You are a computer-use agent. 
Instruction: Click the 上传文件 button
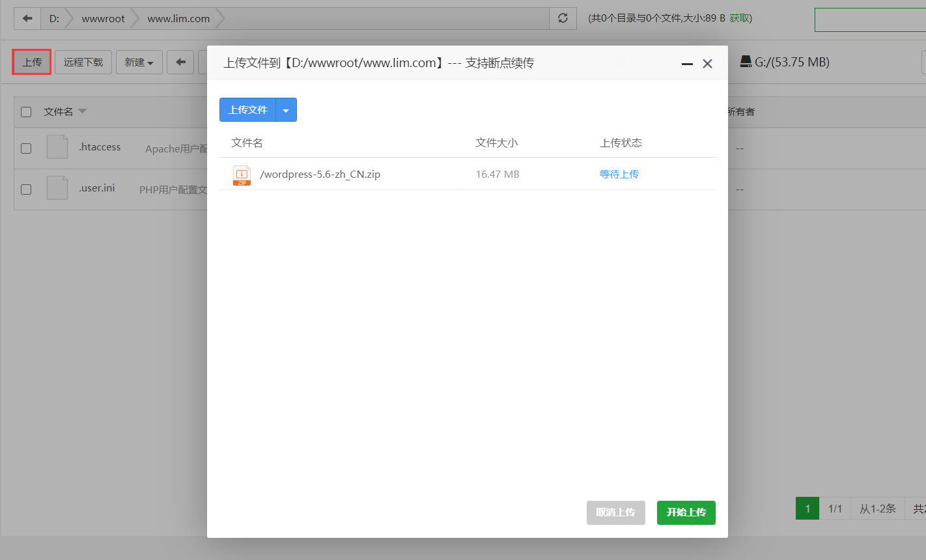[x=248, y=110]
